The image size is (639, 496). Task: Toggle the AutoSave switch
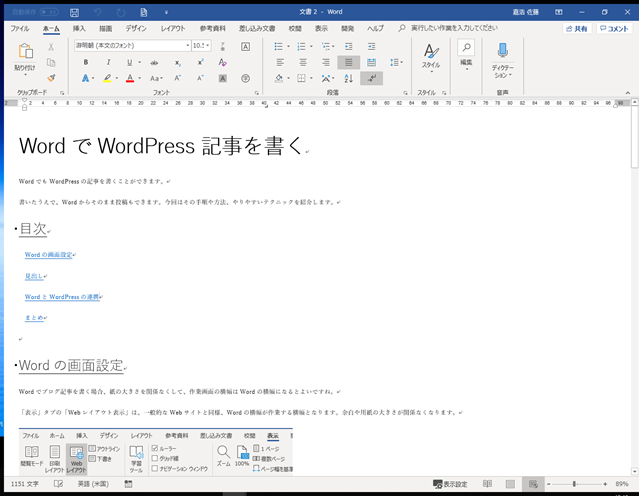pos(48,12)
